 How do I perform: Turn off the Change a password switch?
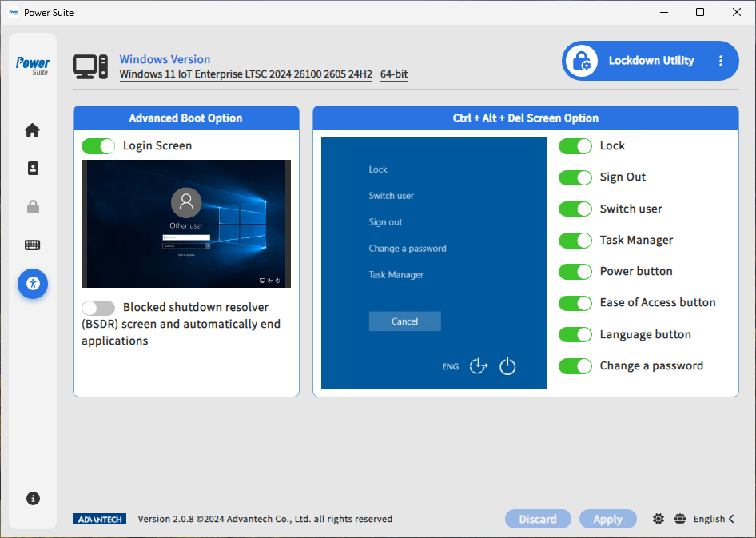click(x=575, y=365)
